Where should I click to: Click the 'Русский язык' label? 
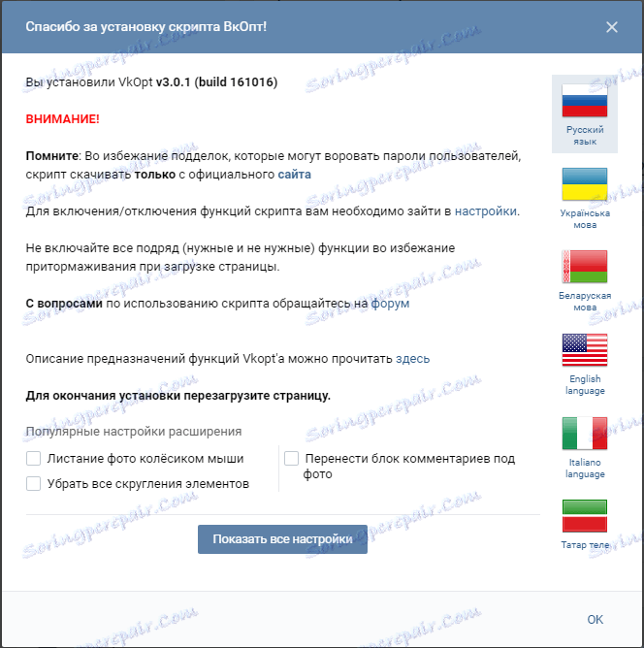click(x=585, y=136)
